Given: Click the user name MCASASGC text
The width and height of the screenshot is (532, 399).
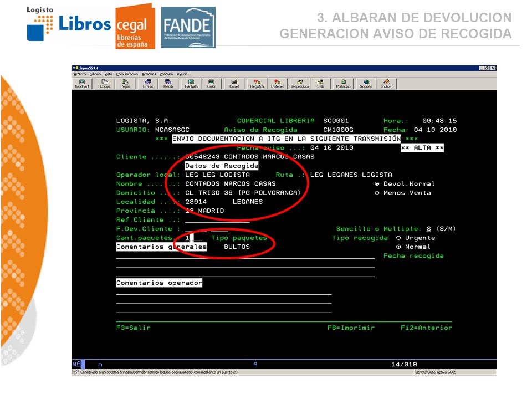Looking at the screenshot, I should [x=172, y=130].
